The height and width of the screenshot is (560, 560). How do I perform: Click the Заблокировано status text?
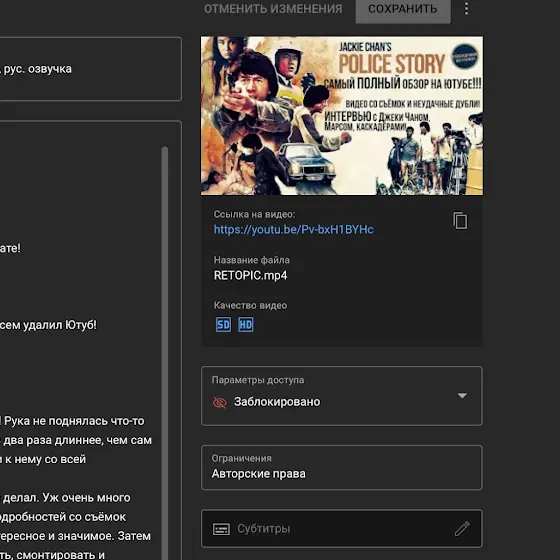click(x=277, y=402)
